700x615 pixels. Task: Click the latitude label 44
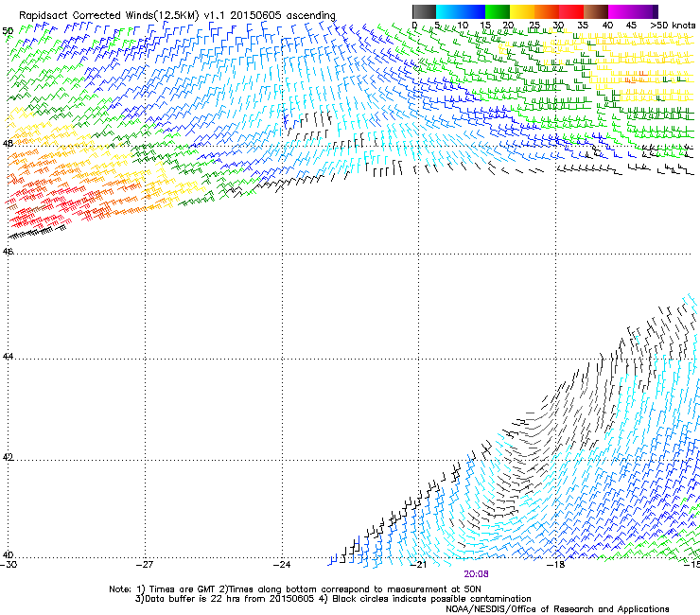(8, 357)
